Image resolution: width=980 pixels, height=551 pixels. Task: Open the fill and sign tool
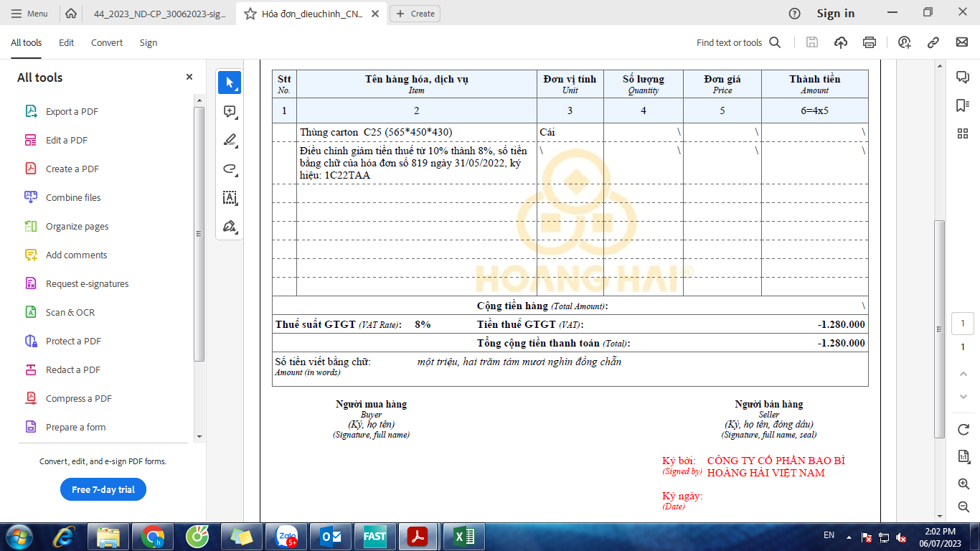click(230, 227)
